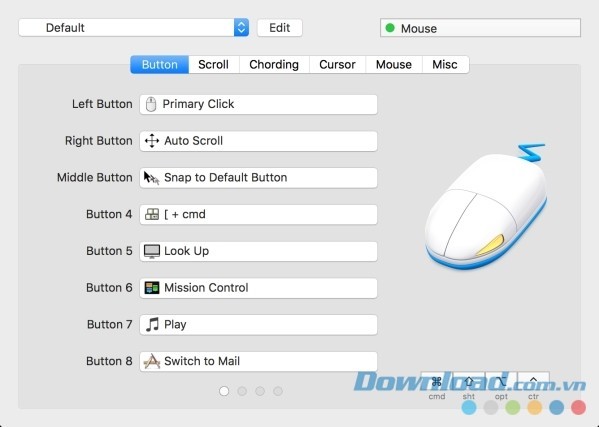
Task: Click the Mission Control icon in Button 6 row
Action: pyautogui.click(x=152, y=288)
